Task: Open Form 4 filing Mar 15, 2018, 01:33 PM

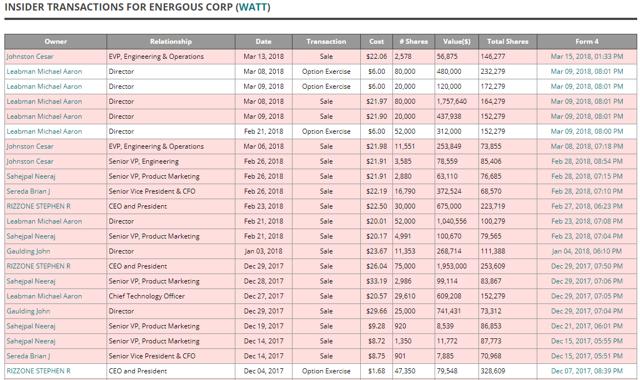Action: [x=587, y=56]
